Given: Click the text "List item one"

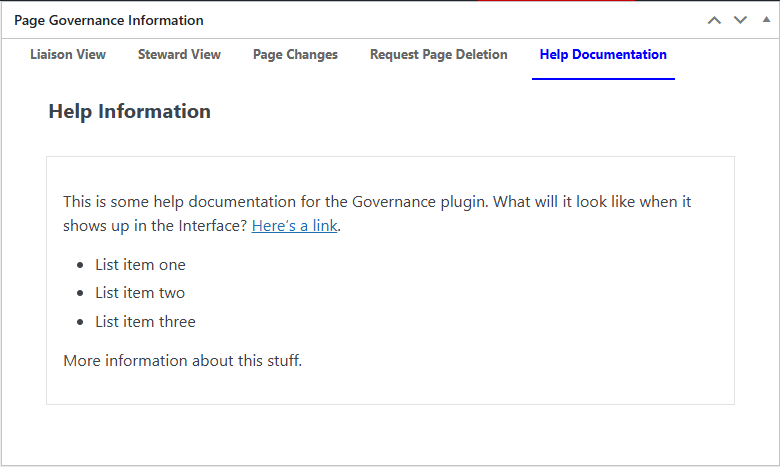Looking at the screenshot, I should (x=140, y=265).
